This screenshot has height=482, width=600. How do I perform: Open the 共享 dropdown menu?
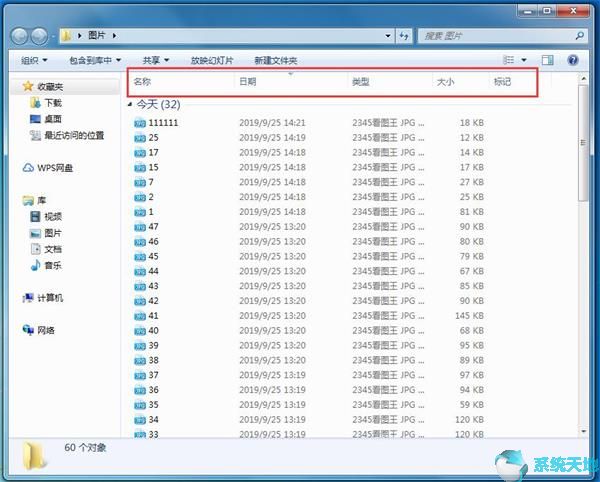click(155, 60)
